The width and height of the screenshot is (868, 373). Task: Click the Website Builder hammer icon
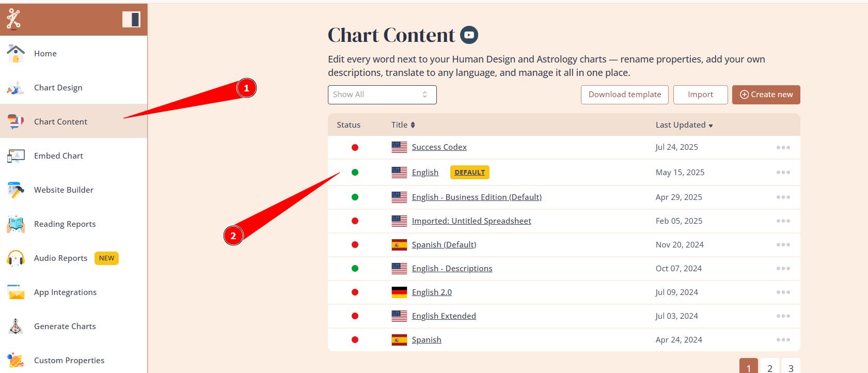tap(15, 190)
